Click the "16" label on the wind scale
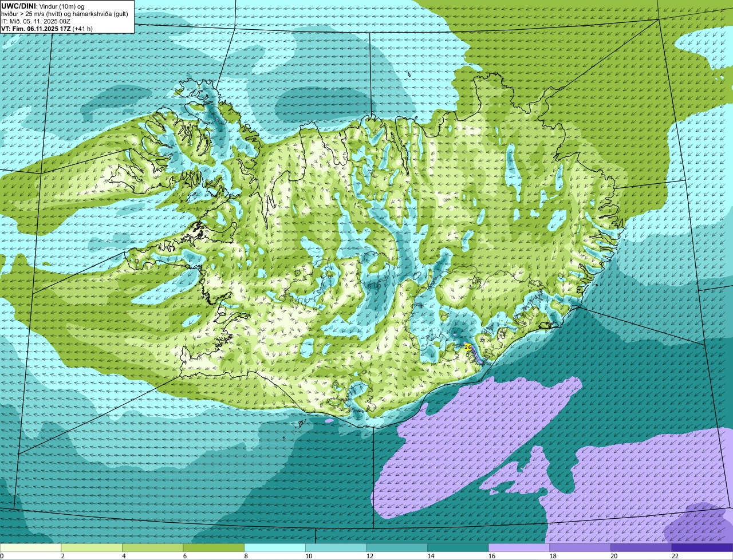Screen dimensions: 733x560 tap(491, 556)
